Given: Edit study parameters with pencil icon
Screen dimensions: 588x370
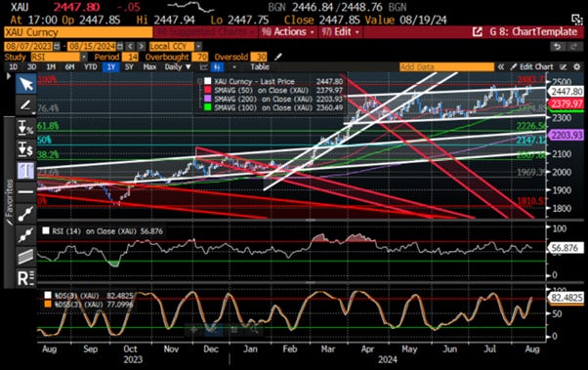Looking at the screenshot, I should (277, 57).
